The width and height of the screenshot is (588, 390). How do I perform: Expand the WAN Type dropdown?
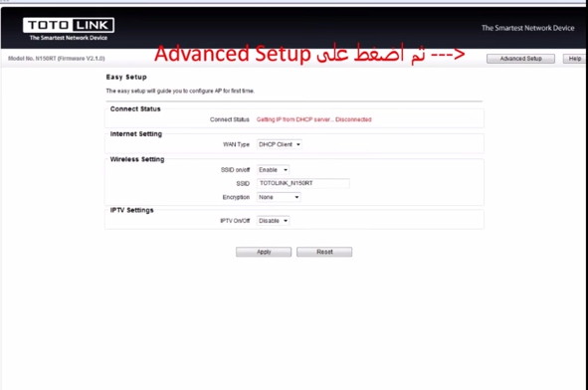(280, 144)
